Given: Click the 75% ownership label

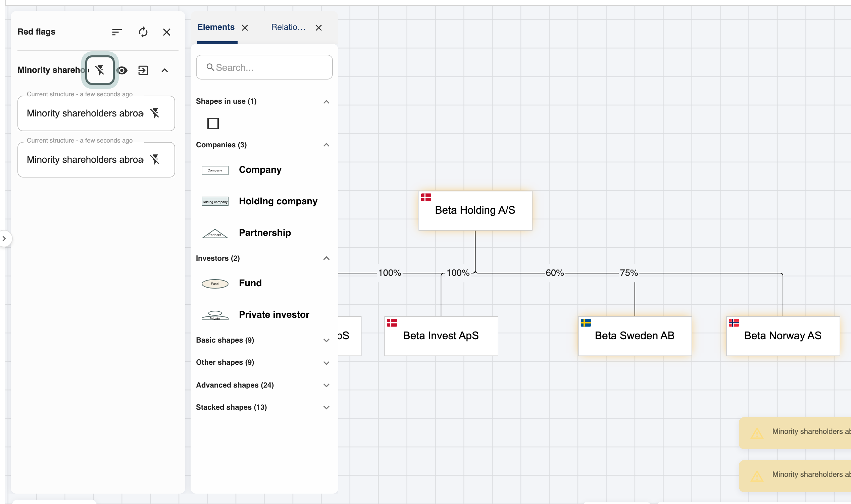Looking at the screenshot, I should click(629, 273).
